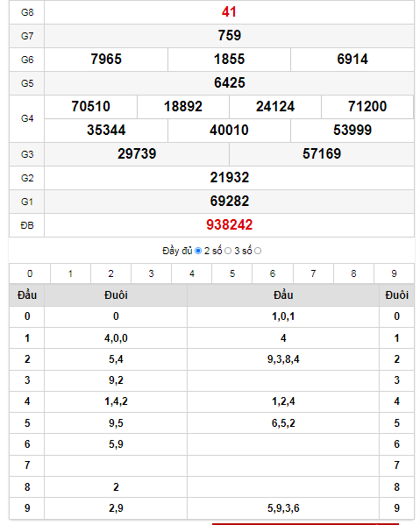Click digit filter tab 0

(30, 273)
